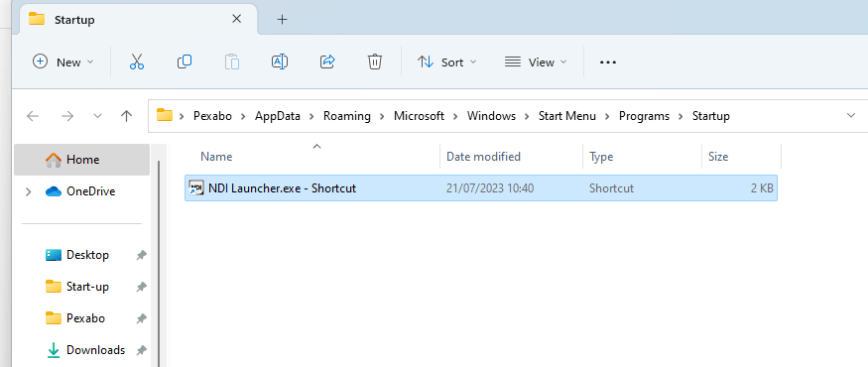Screen dimensions: 868x367
Task: Open recent locations dropdown arrow
Action: coord(97,116)
